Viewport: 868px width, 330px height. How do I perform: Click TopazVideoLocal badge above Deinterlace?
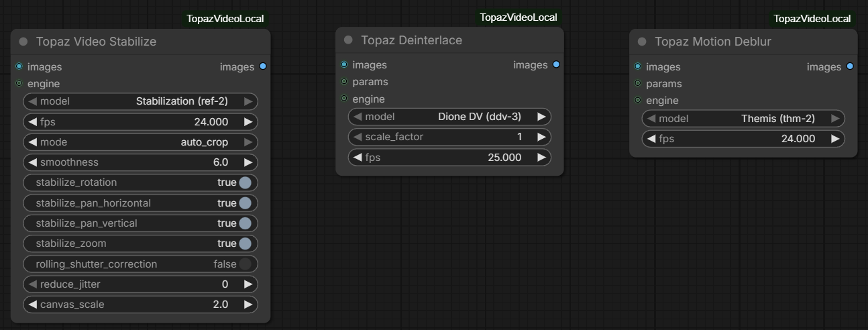[x=518, y=17]
